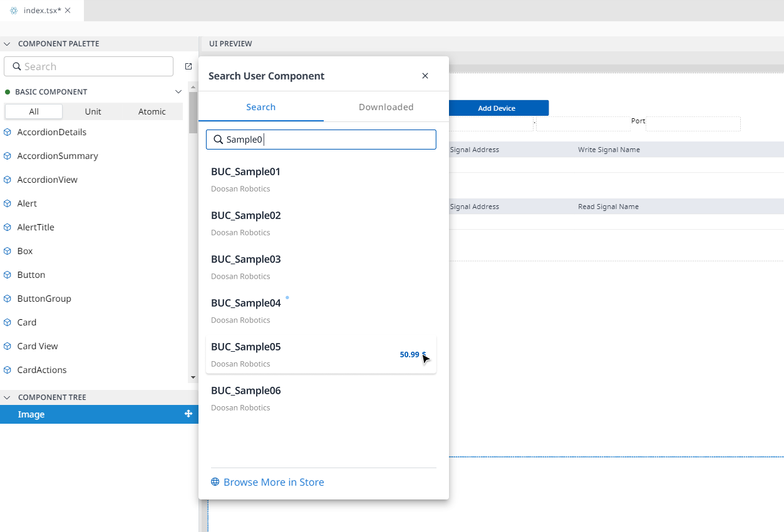Select the BUC_Sample03 result
The image size is (784, 532).
click(x=321, y=267)
